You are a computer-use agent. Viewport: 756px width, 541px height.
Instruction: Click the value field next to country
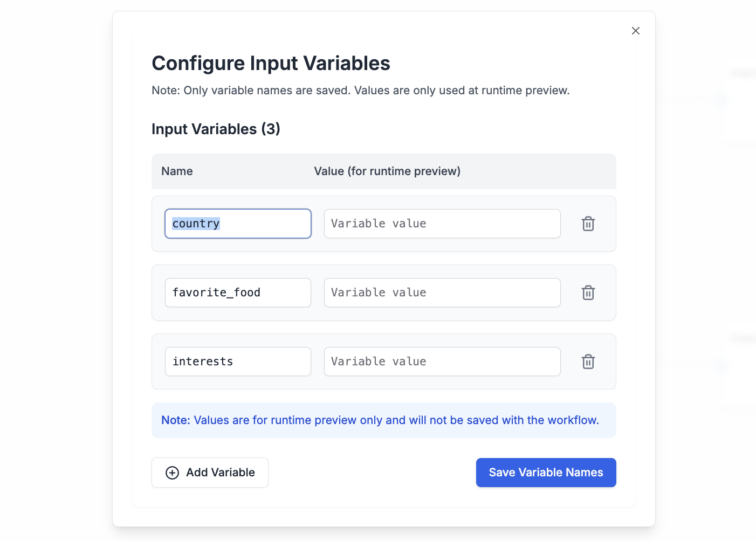click(442, 224)
